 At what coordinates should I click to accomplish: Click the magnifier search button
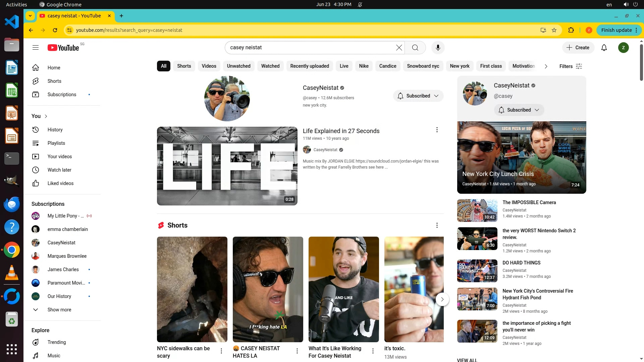coord(415,48)
